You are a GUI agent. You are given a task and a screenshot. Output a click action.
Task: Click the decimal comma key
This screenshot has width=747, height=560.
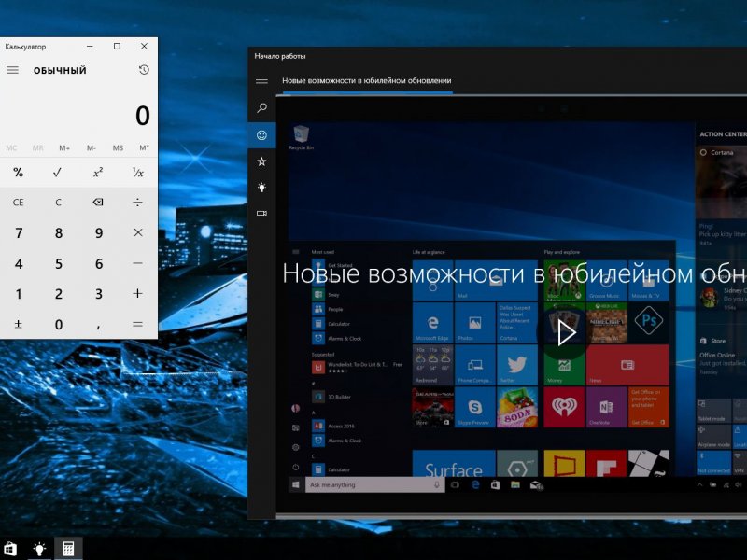[98, 325]
